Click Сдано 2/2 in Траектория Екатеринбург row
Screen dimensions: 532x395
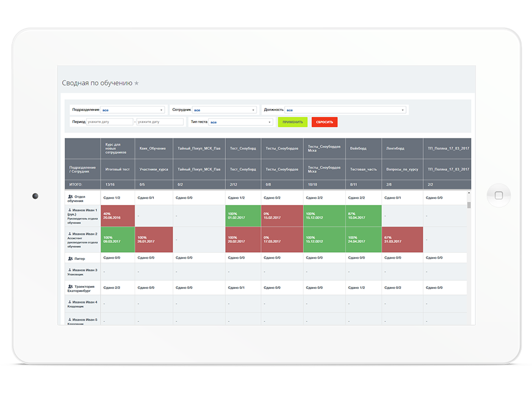coord(112,287)
